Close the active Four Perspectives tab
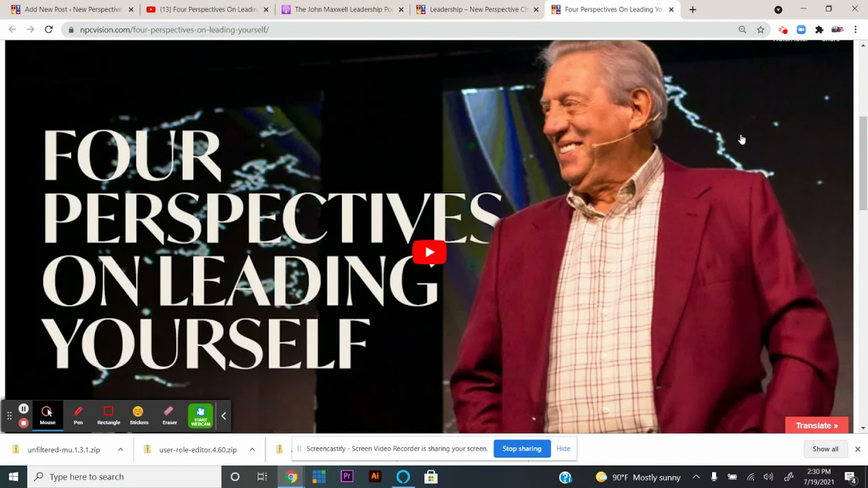Image resolution: width=868 pixels, height=488 pixels. point(671,9)
